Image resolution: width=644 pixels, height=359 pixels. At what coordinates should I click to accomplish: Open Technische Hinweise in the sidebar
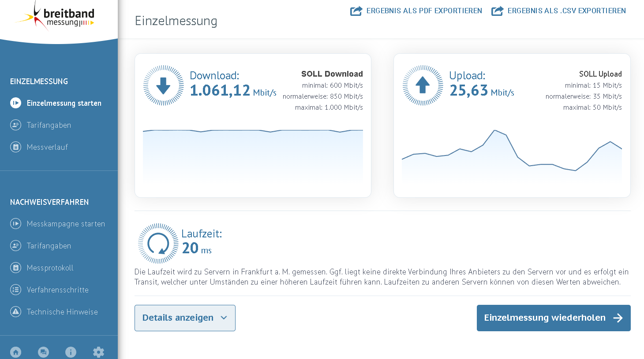(54, 312)
